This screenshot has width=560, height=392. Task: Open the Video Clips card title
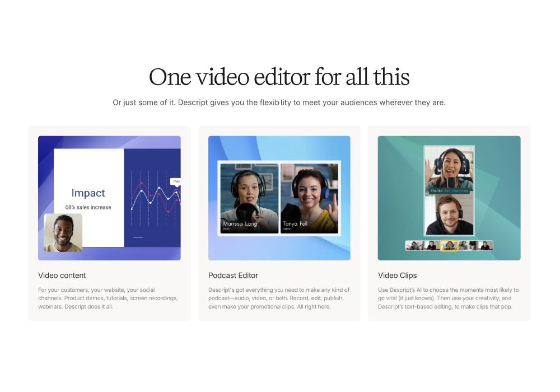397,276
